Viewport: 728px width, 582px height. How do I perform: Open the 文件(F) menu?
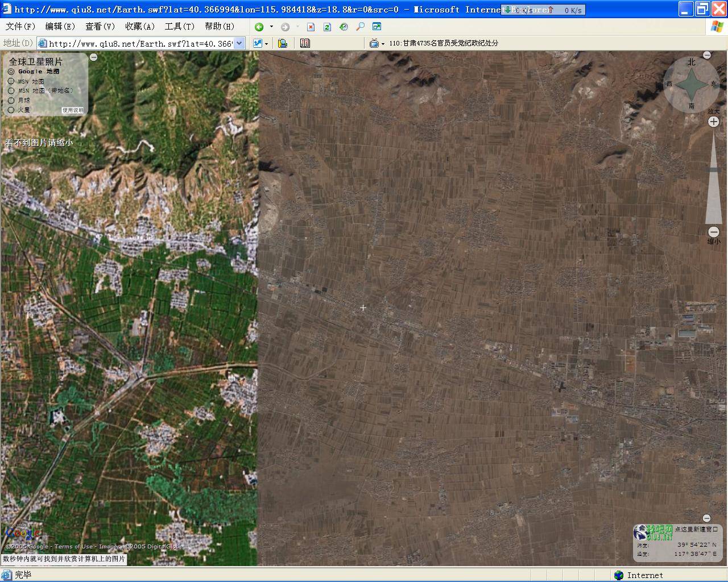20,26
